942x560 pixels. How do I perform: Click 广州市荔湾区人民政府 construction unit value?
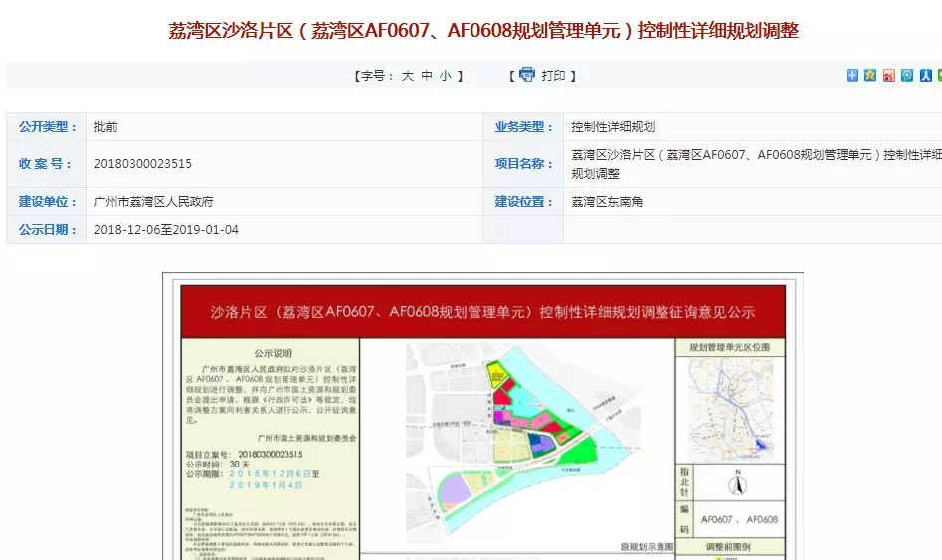tap(154, 201)
